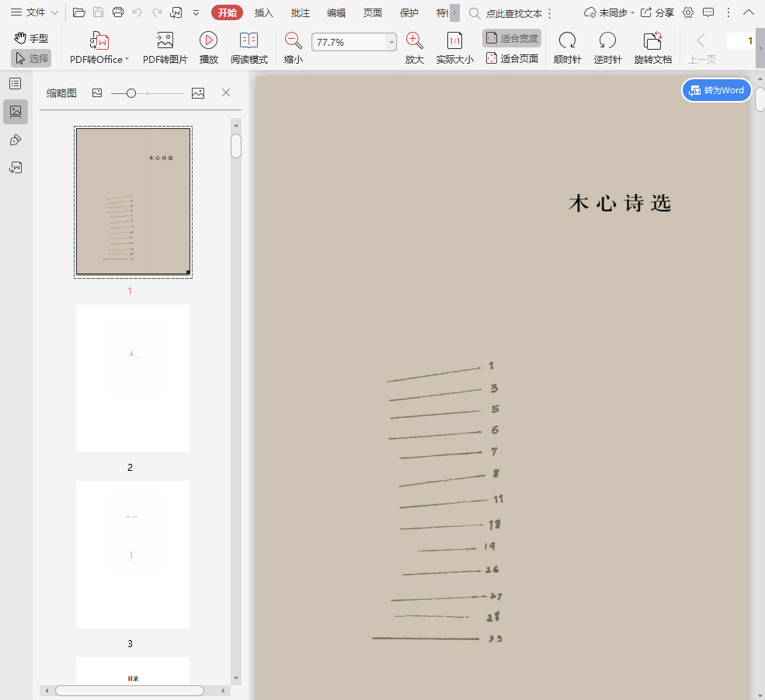Switch to the 插入 tab
The height and width of the screenshot is (700, 765).
click(x=264, y=12)
